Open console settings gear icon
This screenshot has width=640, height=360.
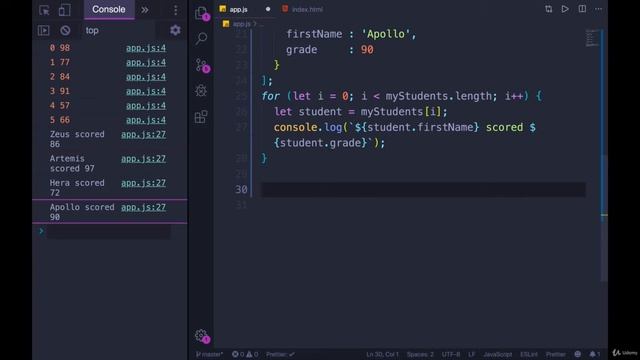tap(175, 30)
